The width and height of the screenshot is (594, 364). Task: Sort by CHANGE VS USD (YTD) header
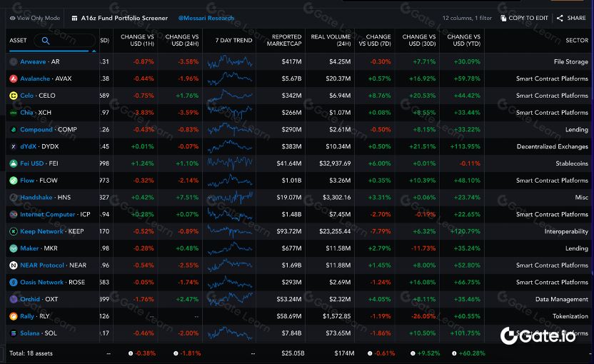point(463,40)
